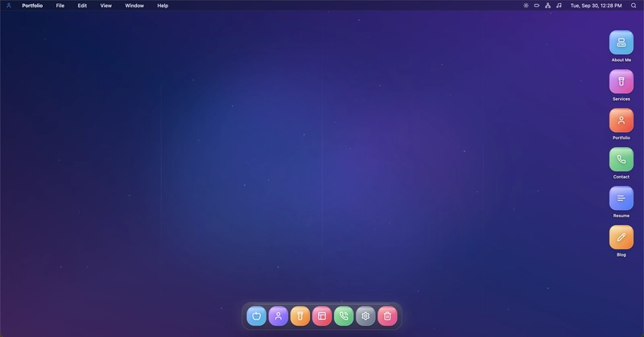Open the About Me desktop icon
The width and height of the screenshot is (644, 337).
click(x=621, y=43)
